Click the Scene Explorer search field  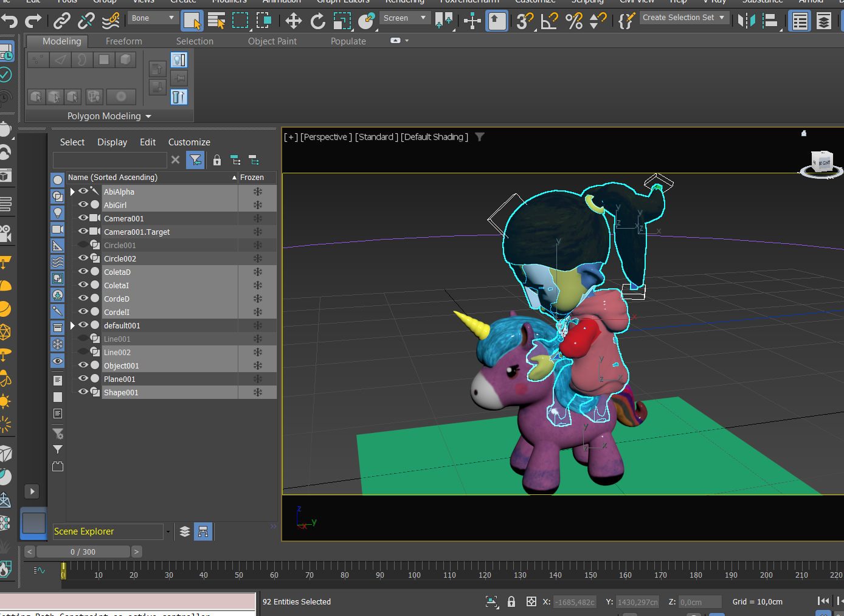point(109,160)
